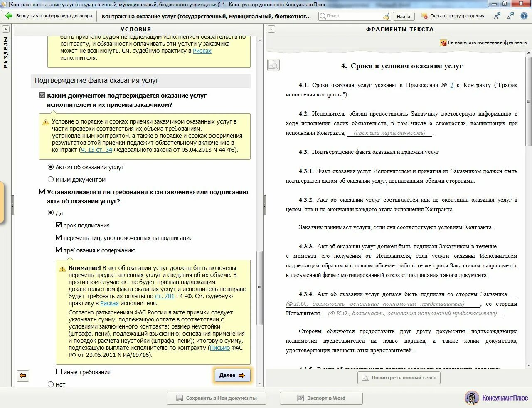
Task: Click the green back arrow icon
Action: pos(9,16)
